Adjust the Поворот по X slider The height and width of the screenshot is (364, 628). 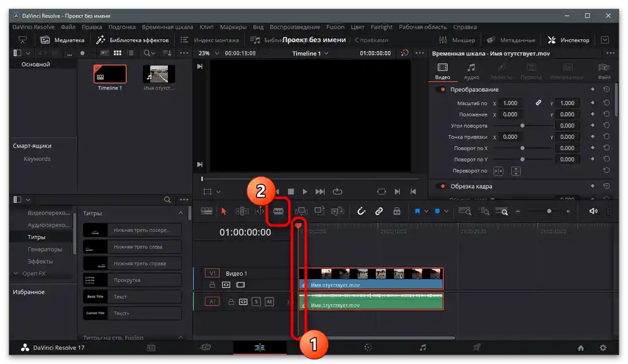coord(522,148)
